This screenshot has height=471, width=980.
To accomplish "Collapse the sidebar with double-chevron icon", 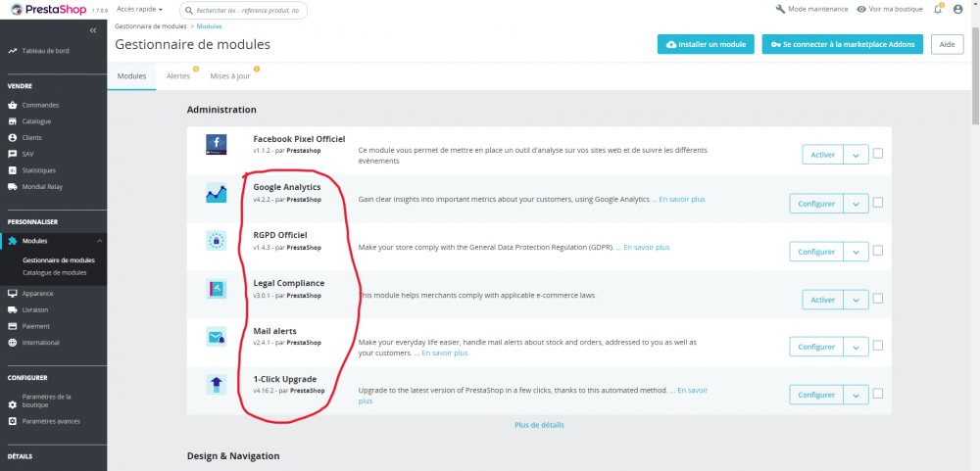I will click(x=93, y=30).
